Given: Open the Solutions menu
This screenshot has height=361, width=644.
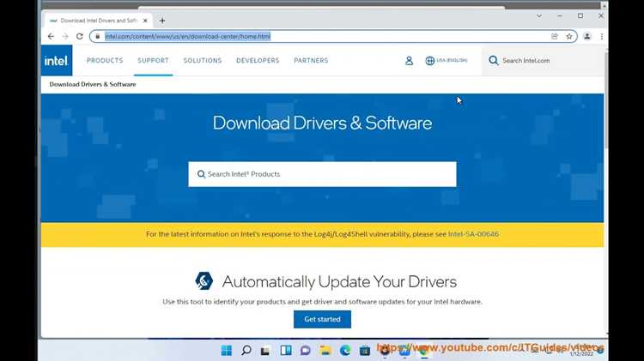Looking at the screenshot, I should click(x=203, y=60).
